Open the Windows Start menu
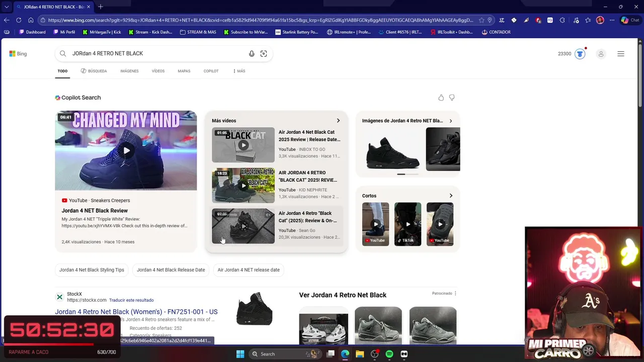The image size is (644, 362). click(x=240, y=354)
